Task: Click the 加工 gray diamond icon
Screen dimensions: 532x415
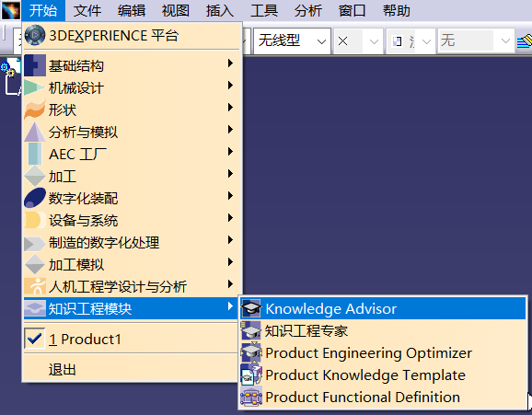Action: pos(35,176)
